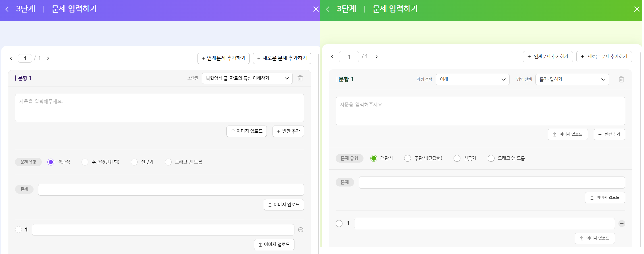Select 드래그 앤 드롭 radio in purple panel
This screenshot has width=644, height=254.
point(168,162)
